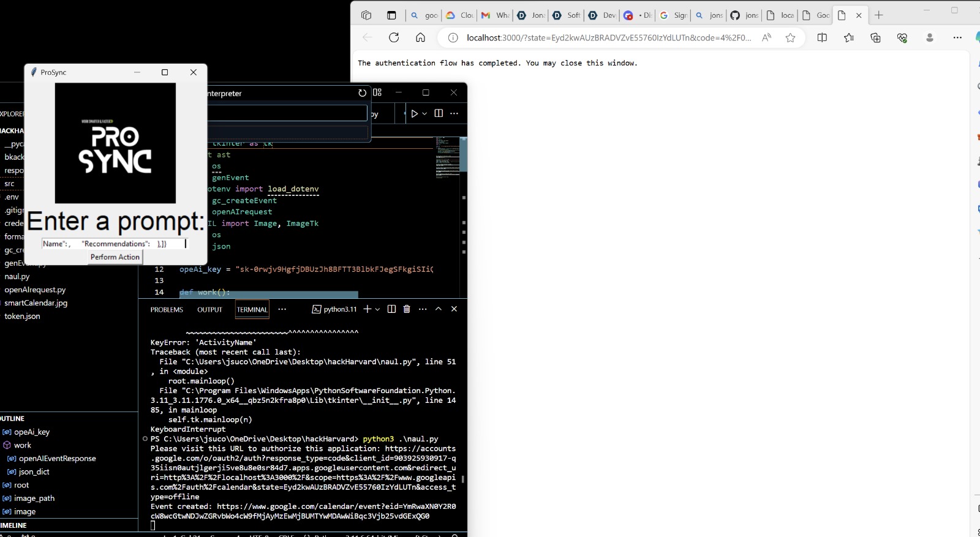Select image_path in the Outline
980x537 pixels.
[x=34, y=498]
